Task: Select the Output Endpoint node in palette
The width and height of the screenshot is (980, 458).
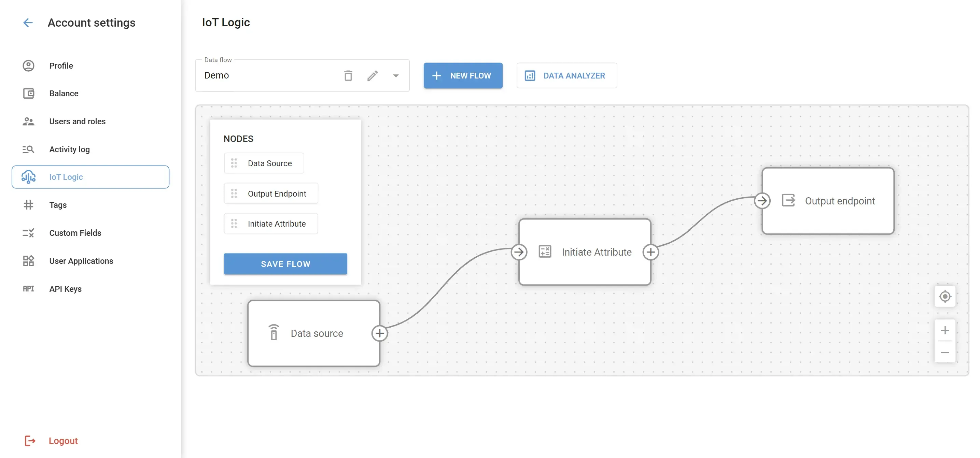Action: coord(277,194)
